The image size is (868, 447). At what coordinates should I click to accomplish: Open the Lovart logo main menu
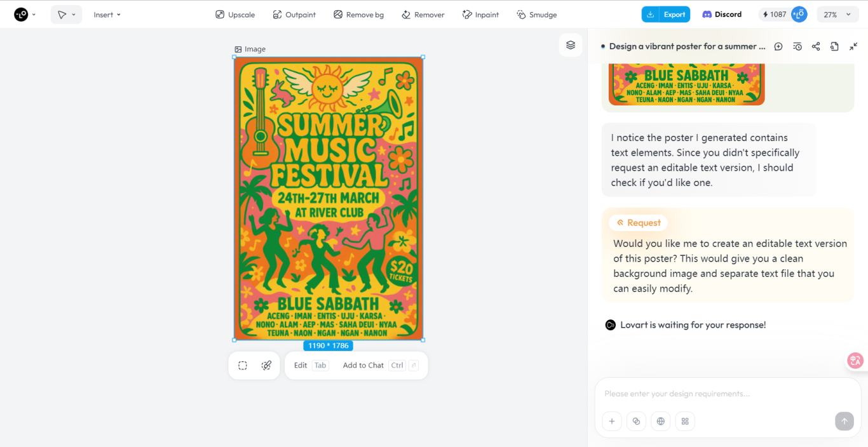pyautogui.click(x=25, y=15)
